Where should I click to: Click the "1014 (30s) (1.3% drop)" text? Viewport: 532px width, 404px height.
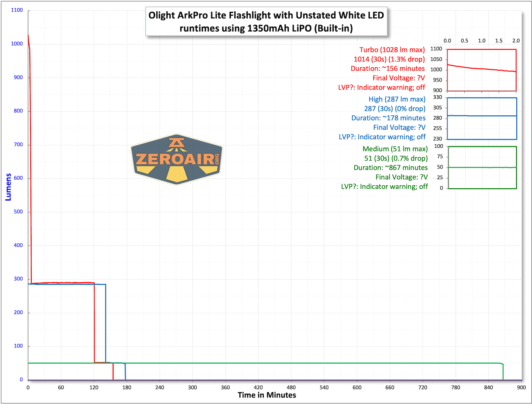click(389, 59)
